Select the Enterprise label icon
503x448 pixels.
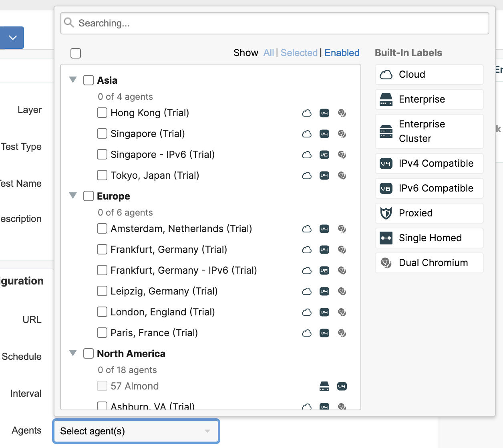point(386,99)
